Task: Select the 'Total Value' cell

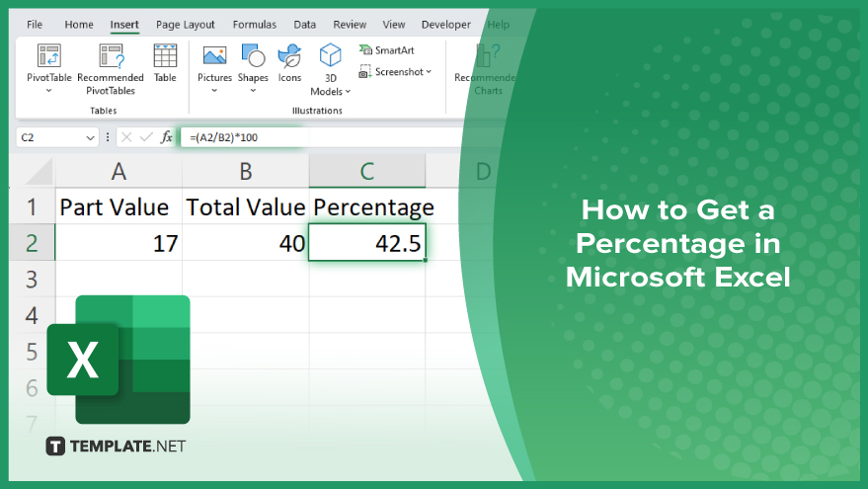Action: (x=245, y=207)
